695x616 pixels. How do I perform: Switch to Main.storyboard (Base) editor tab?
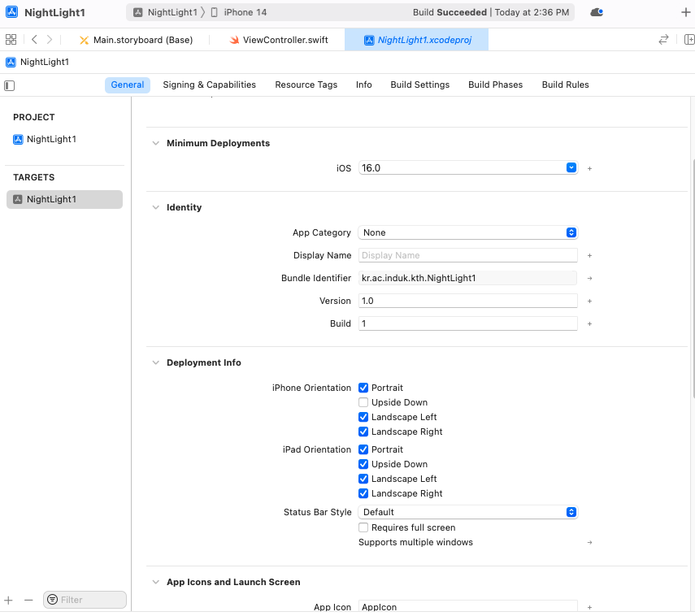(136, 40)
